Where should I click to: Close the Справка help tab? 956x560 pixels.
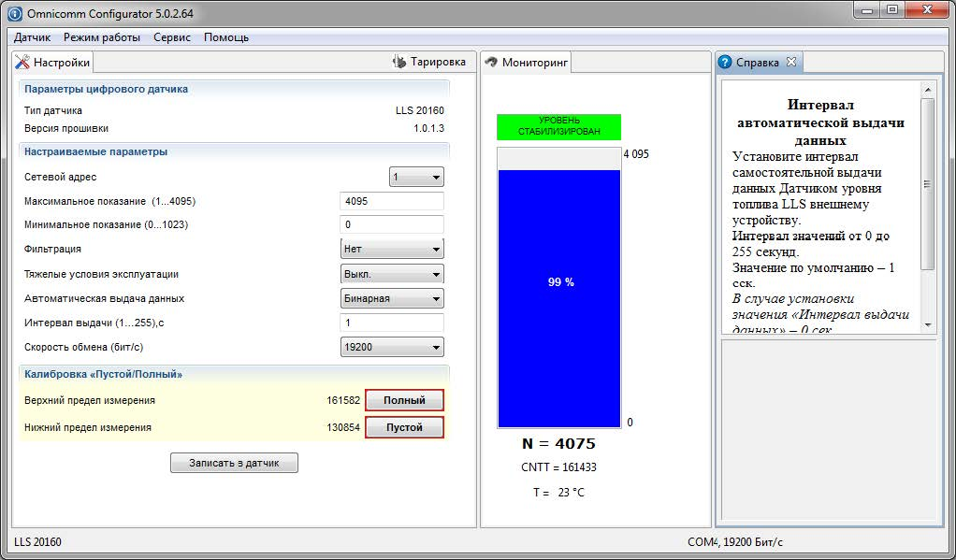tap(791, 62)
